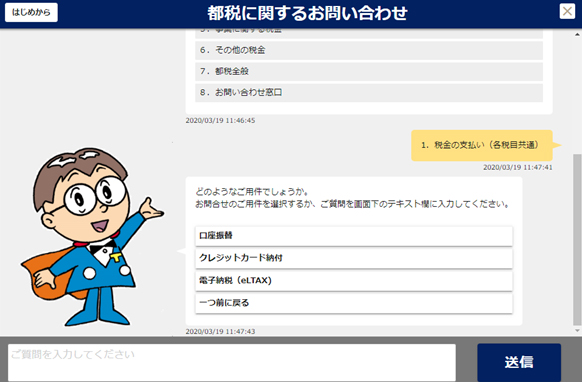Image resolution: width=582 pixels, height=390 pixels.
Task: Click the scrollbar up arrow
Action: (x=577, y=35)
